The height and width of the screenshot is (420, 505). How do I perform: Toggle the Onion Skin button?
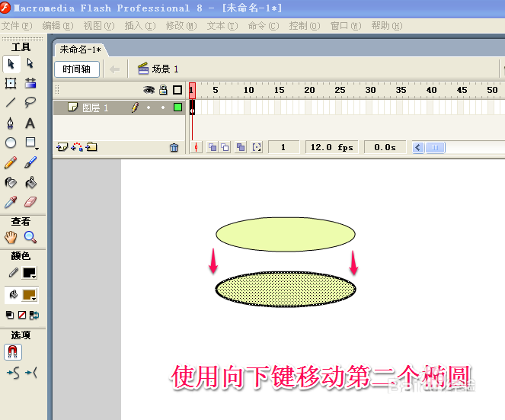213,147
